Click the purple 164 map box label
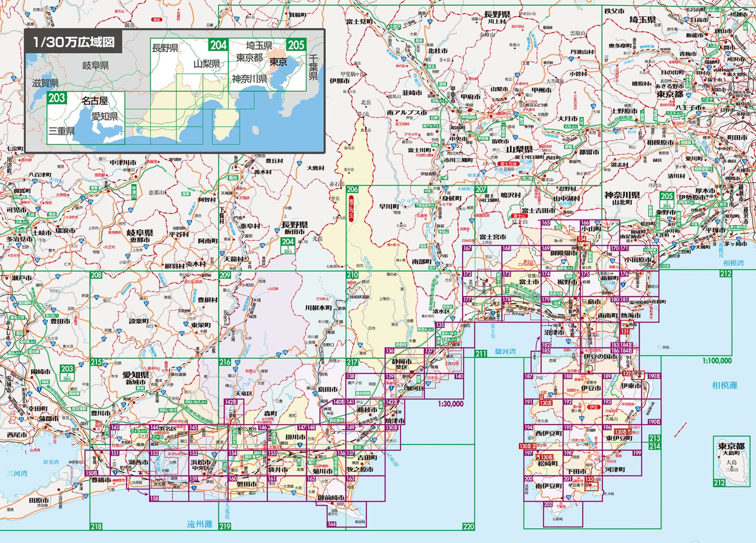The image size is (756, 543). [x=331, y=524]
